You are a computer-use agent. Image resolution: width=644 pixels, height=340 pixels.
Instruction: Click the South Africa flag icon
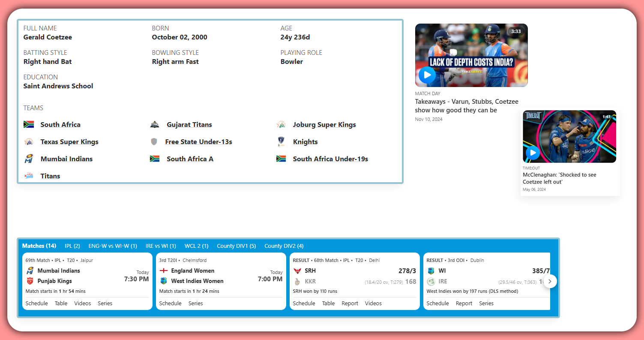click(29, 124)
